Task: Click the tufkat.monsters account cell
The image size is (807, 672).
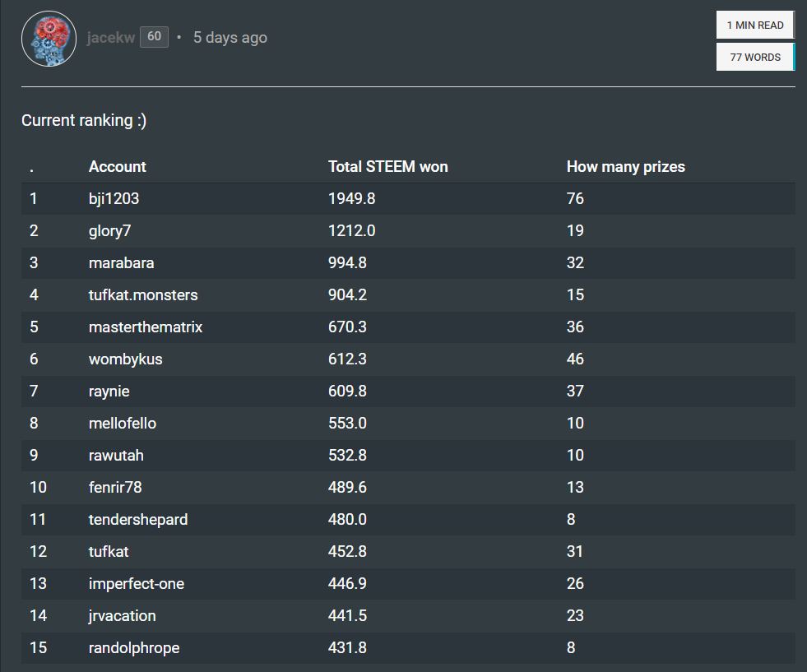Action: point(143,295)
